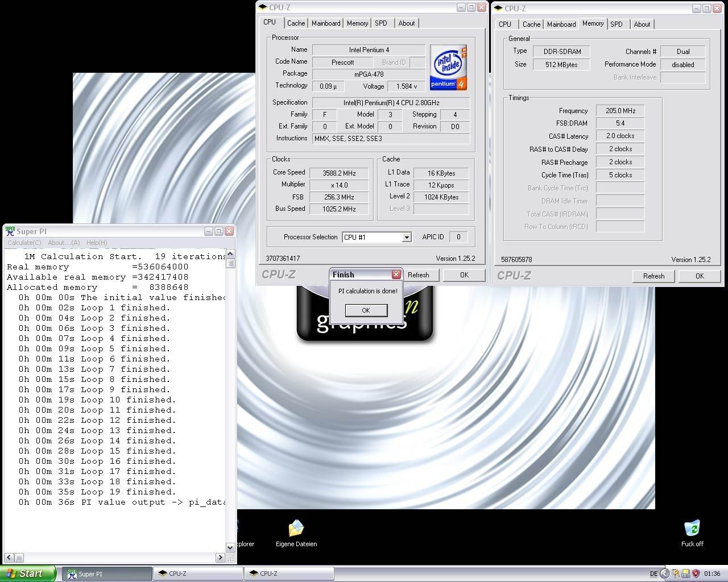Click the Bus Speed value 1025.2 MHz
Viewport: 728px width, 582px height.
(x=340, y=209)
